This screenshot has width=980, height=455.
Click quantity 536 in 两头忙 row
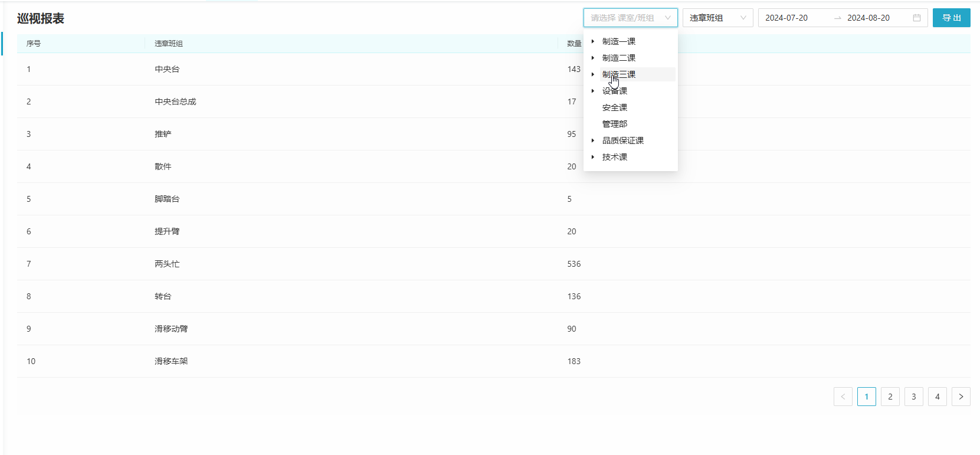[x=574, y=264]
